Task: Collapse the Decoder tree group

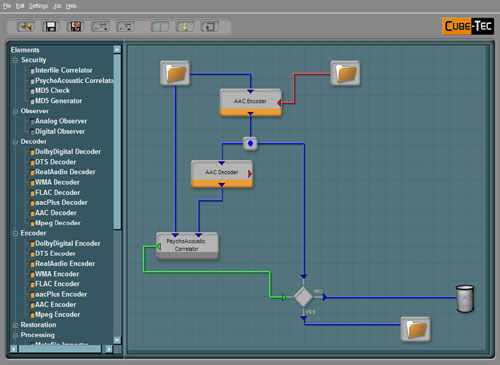Action: (x=15, y=142)
